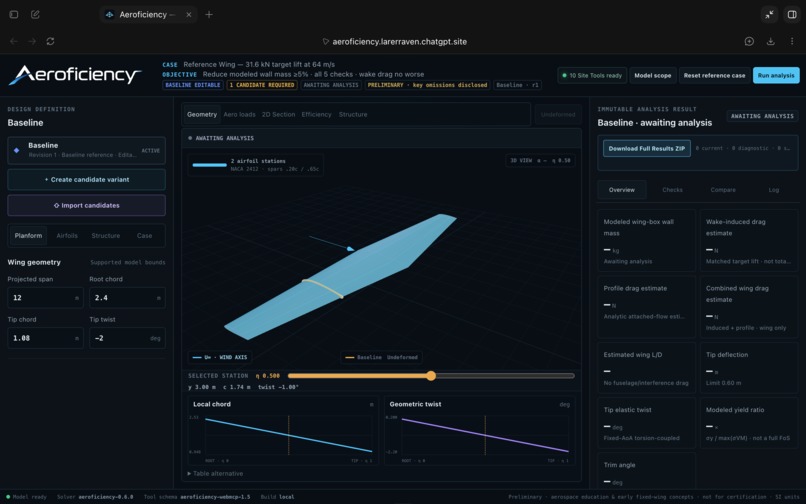
Task: Select the address bar URL
Action: coord(399,42)
